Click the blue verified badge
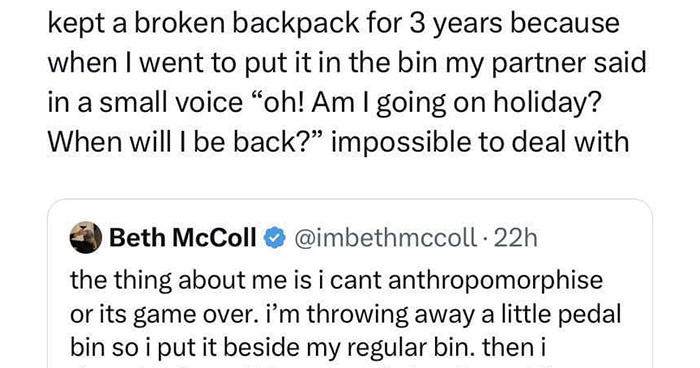Image resolution: width=700 pixels, height=368 pixels. [x=275, y=238]
